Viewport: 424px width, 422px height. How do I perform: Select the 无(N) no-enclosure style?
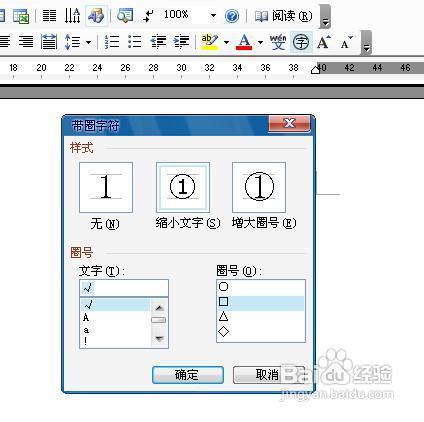[x=106, y=187]
